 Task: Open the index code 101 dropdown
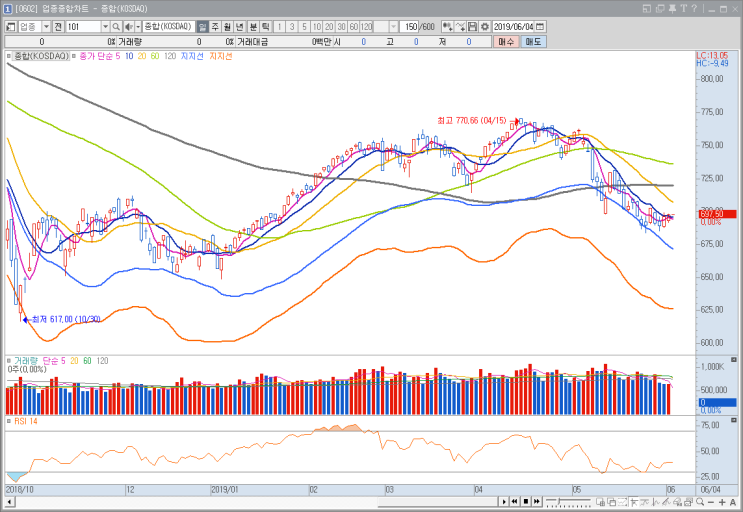[105, 27]
